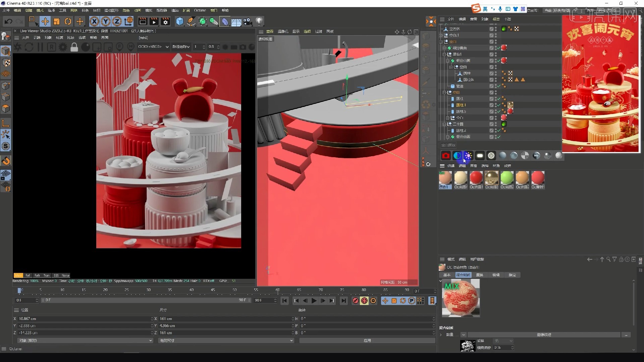Click the 图像纹理 shader button
This screenshot has height=362, width=644.
[x=544, y=335]
